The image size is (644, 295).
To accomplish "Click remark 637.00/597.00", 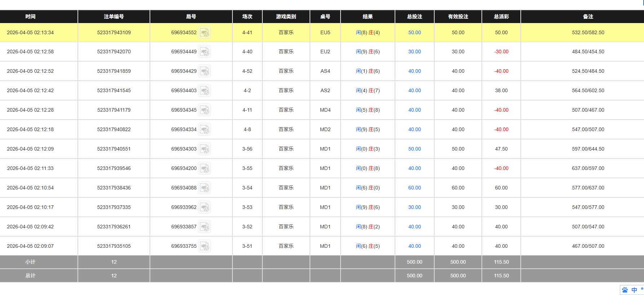I will 588,168.
